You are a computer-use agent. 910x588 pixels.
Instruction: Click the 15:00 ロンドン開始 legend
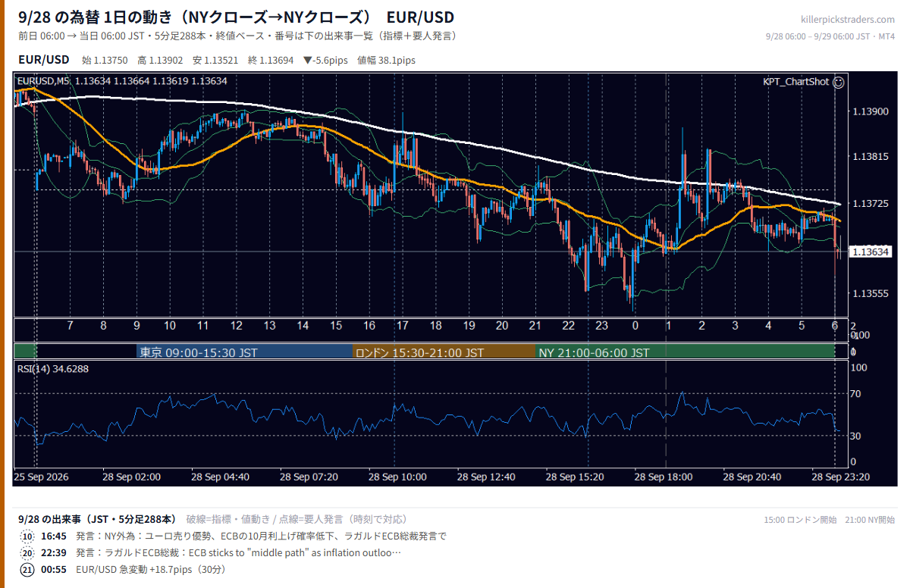(x=800, y=520)
